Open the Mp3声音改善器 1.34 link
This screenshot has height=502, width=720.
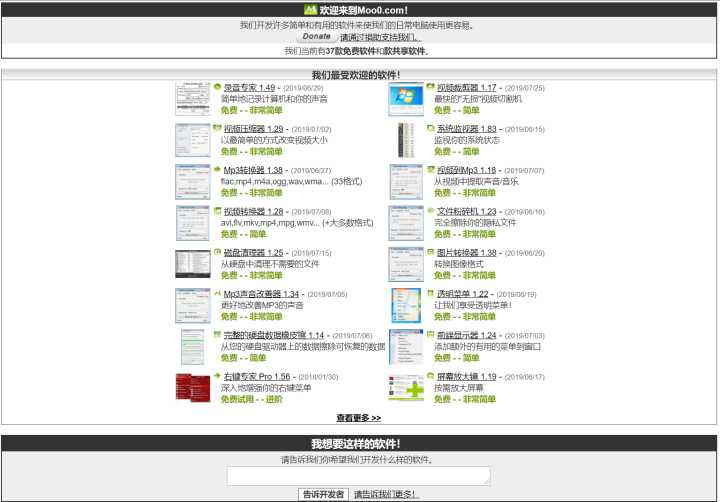tap(261, 294)
